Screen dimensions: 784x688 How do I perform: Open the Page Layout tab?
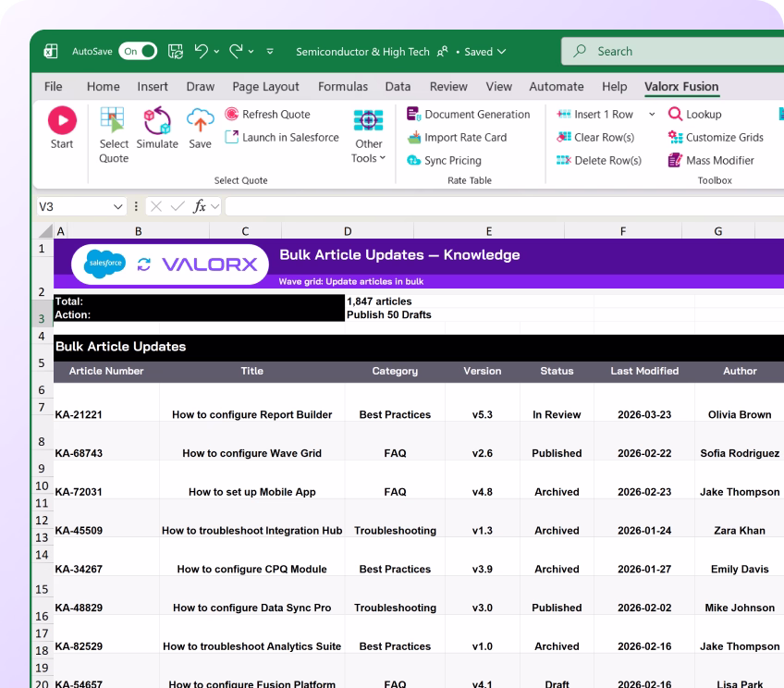(265, 87)
